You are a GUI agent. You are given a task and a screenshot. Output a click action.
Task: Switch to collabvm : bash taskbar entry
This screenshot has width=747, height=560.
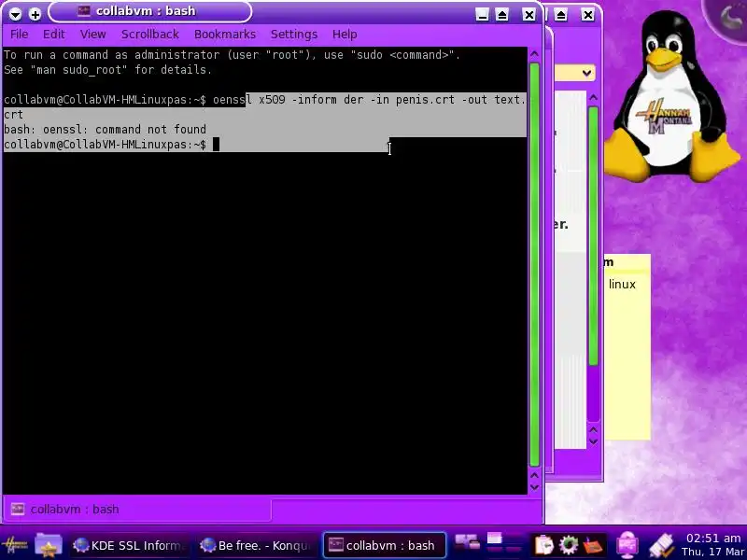point(384,545)
